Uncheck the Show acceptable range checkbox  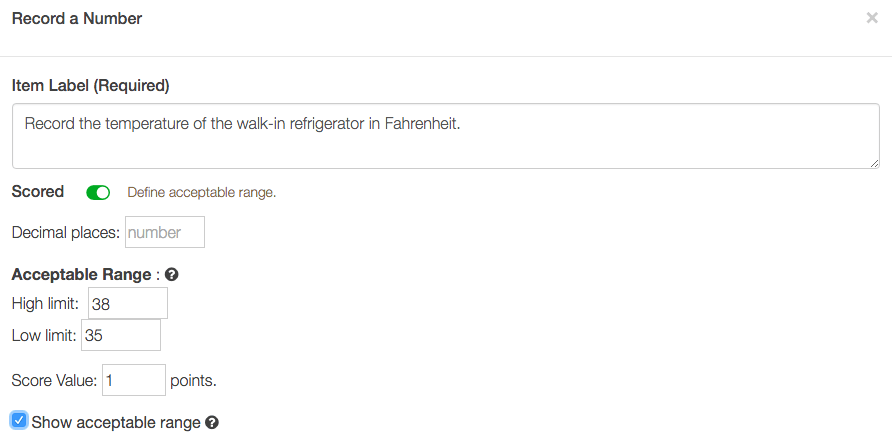coord(19,421)
